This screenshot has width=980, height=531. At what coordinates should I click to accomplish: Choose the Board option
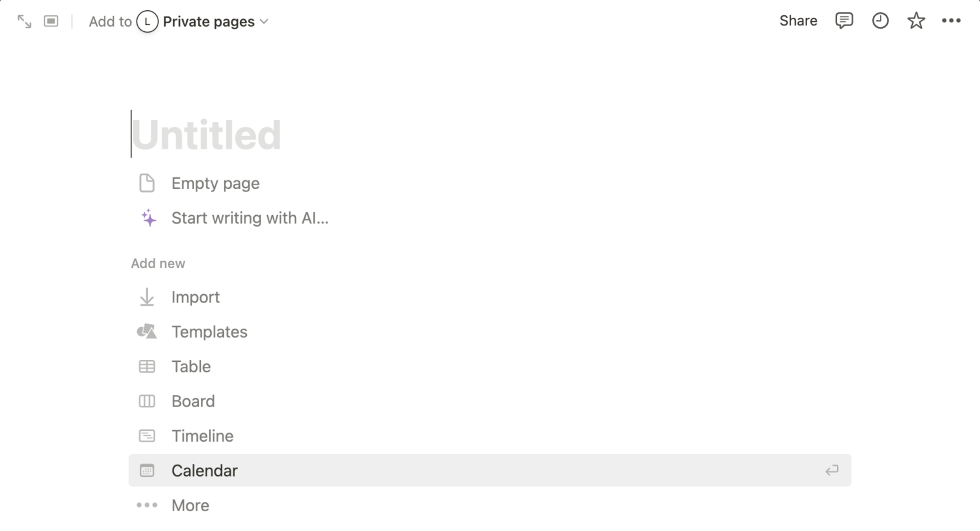click(193, 401)
